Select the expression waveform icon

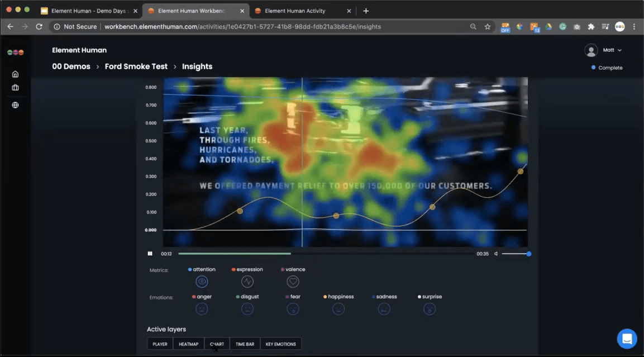tap(247, 281)
